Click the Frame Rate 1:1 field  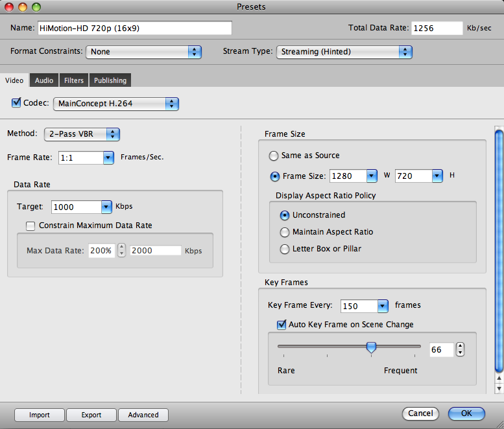(81, 157)
